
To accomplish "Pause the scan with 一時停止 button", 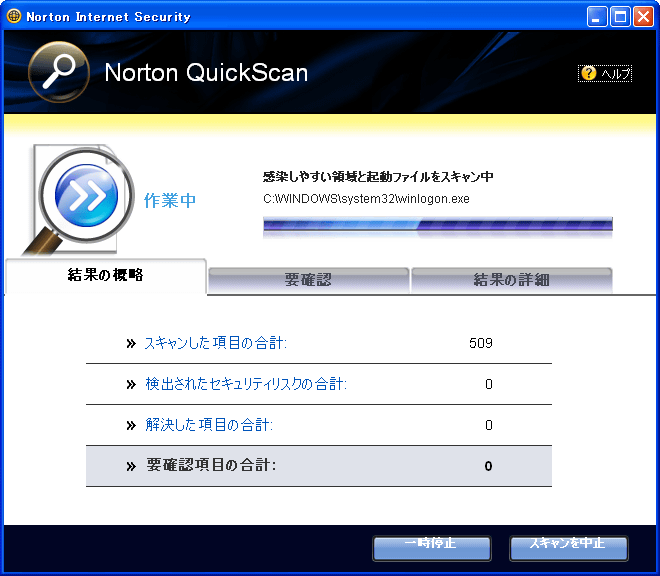I will click(432, 548).
